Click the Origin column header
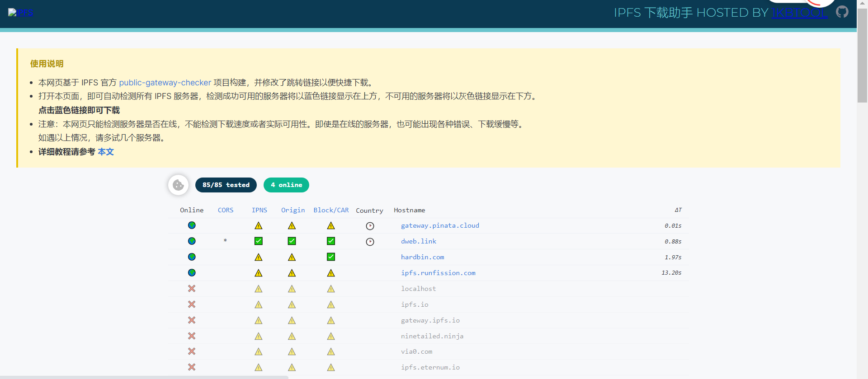Screen dimensions: 868x379 pos(293,210)
